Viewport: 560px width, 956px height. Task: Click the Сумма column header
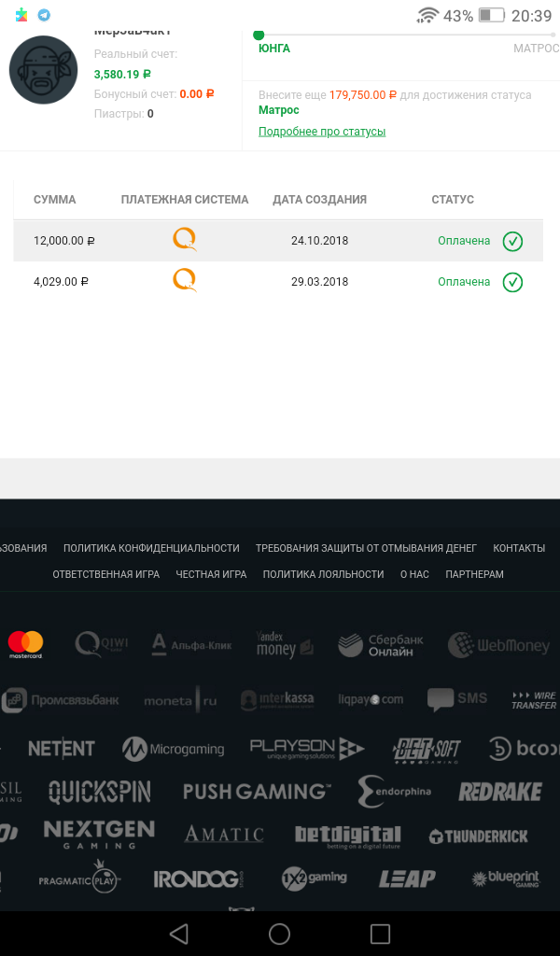tap(55, 200)
